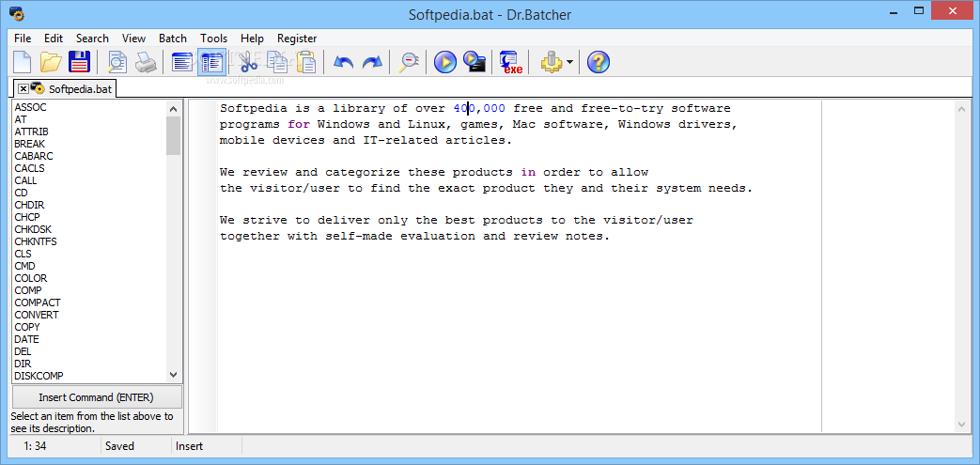
Task: Select AT in the command list
Action: (88, 119)
